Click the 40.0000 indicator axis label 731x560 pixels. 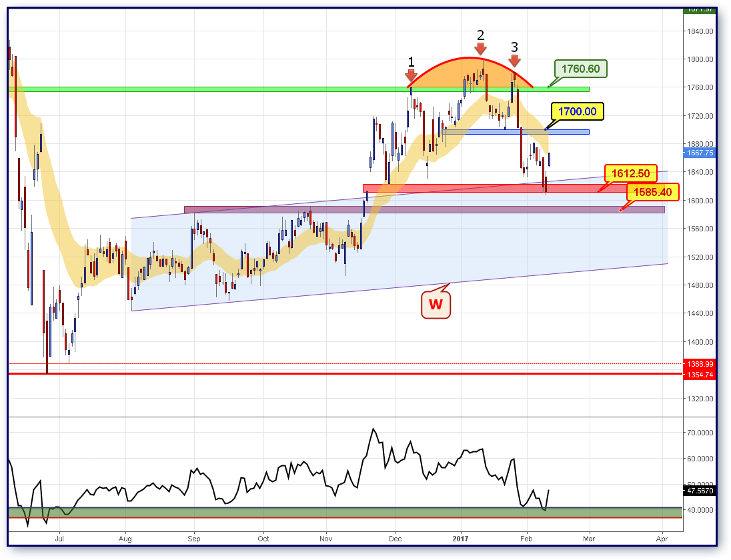click(700, 510)
